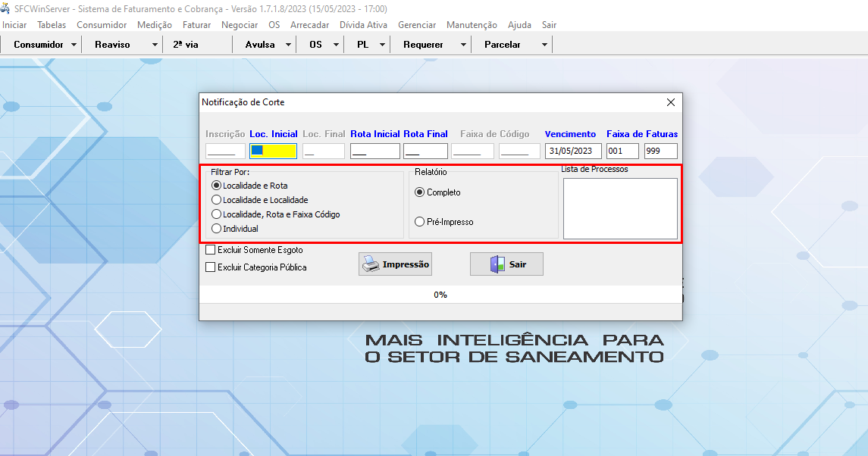
Task: Click the Reaviso toolbar button
Action: click(112, 45)
